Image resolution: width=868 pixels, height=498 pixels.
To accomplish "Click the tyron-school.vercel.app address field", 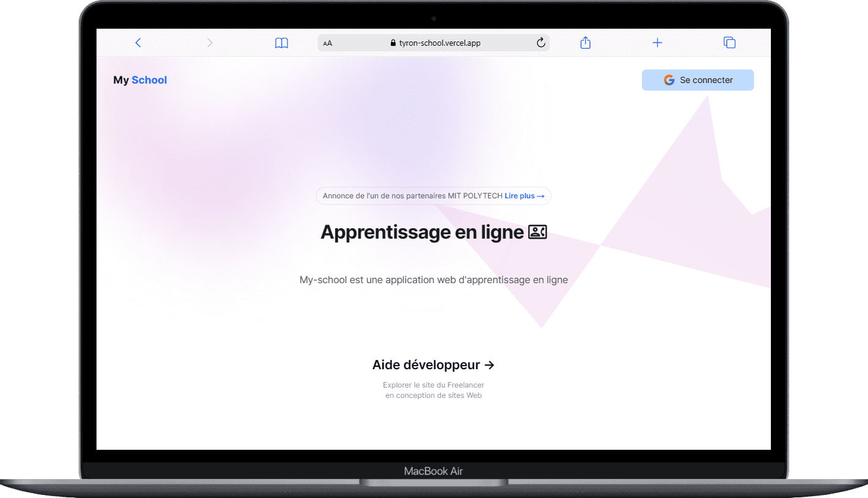I will (x=434, y=43).
